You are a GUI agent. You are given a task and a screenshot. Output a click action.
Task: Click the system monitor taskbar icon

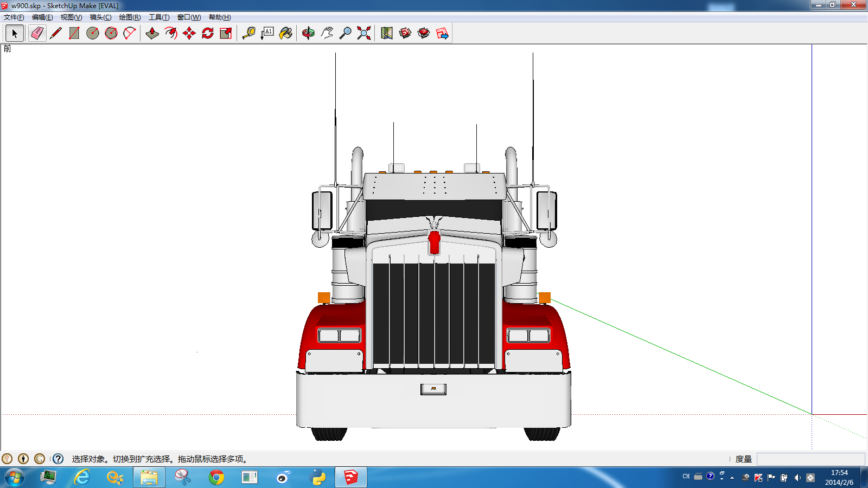click(48, 477)
